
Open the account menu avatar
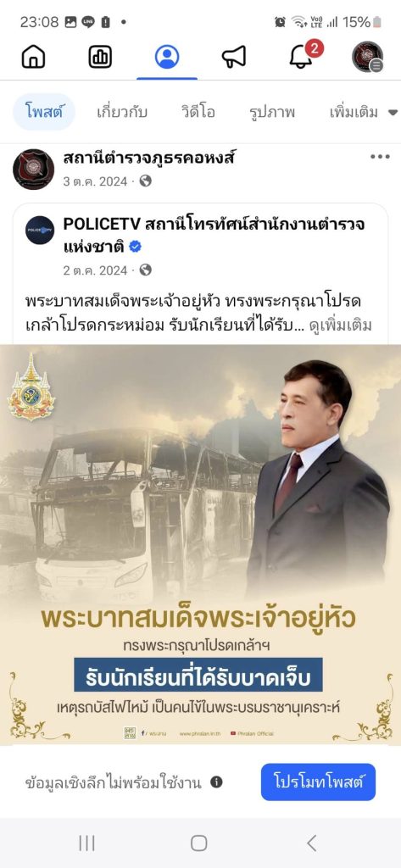(368, 57)
